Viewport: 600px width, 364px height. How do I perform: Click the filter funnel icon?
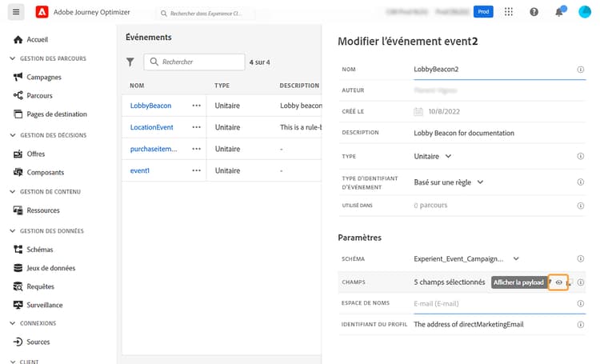[x=130, y=62]
